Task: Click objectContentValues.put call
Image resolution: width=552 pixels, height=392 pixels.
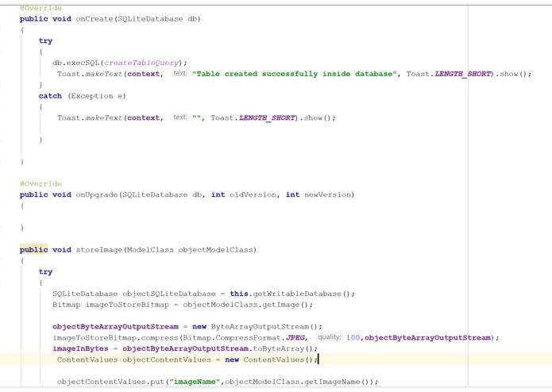Action: tap(110, 382)
